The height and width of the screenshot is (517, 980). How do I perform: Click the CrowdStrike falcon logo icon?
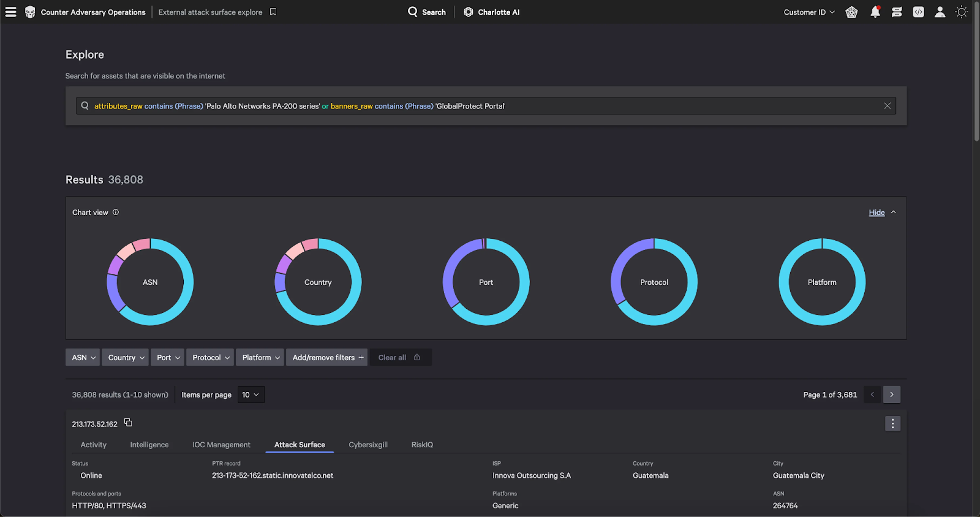tap(30, 12)
